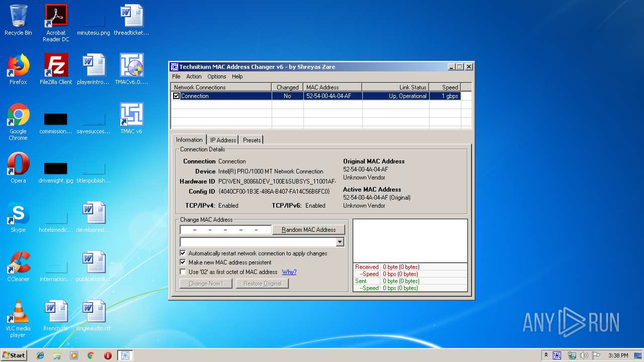Screen dimensions: 644x362
Task: Launch VLC media player shortcut
Action: pos(18,319)
